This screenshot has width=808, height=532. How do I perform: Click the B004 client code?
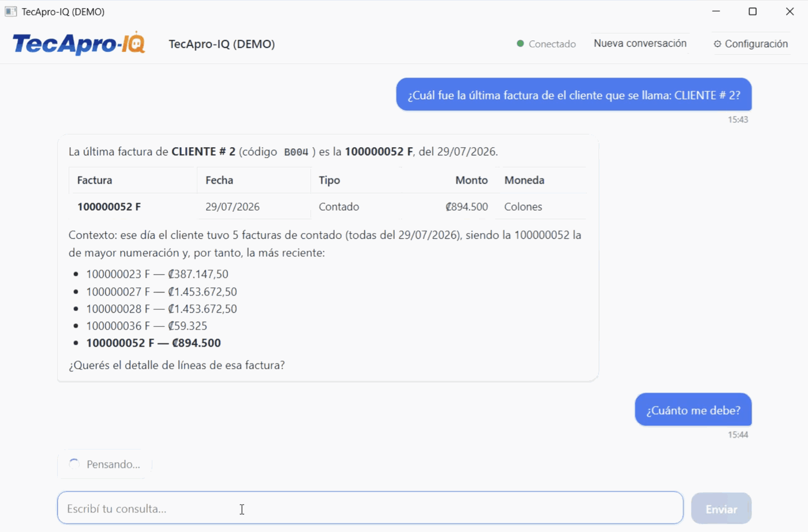click(x=296, y=152)
